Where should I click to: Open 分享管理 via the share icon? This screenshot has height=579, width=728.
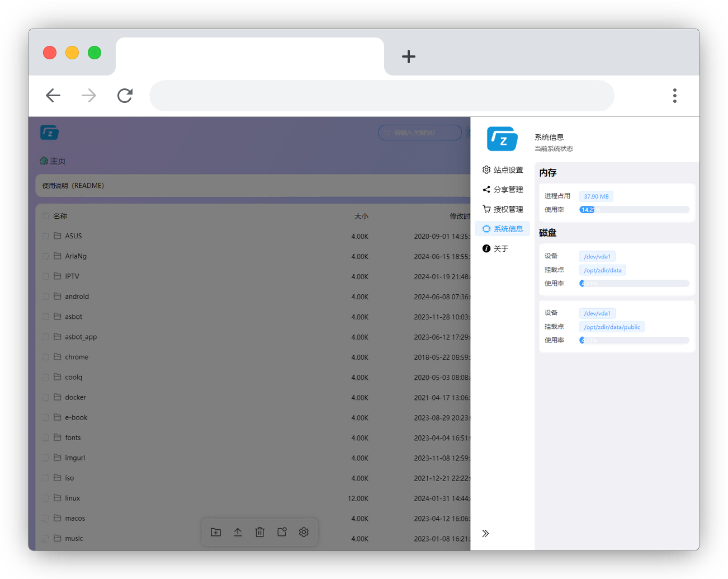pos(485,189)
